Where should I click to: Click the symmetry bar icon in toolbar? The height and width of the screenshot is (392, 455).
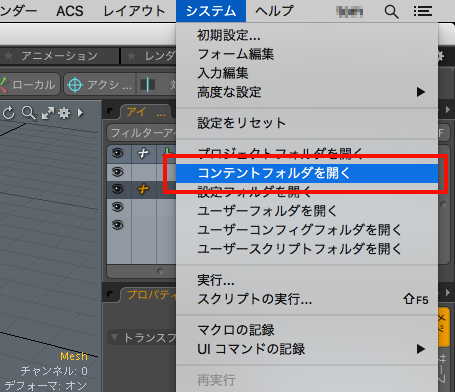point(148,85)
